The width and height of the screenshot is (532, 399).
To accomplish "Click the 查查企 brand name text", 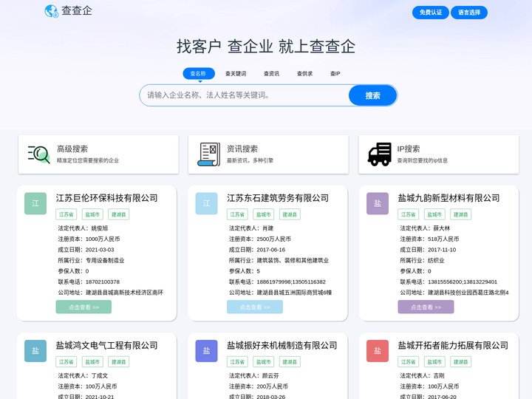I will 77,10.
